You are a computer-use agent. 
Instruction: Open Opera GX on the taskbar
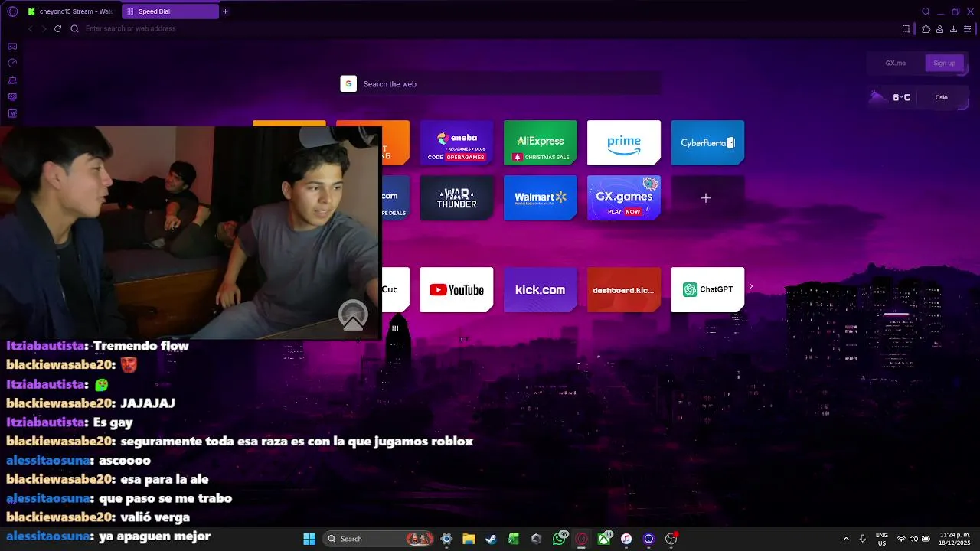(x=581, y=539)
